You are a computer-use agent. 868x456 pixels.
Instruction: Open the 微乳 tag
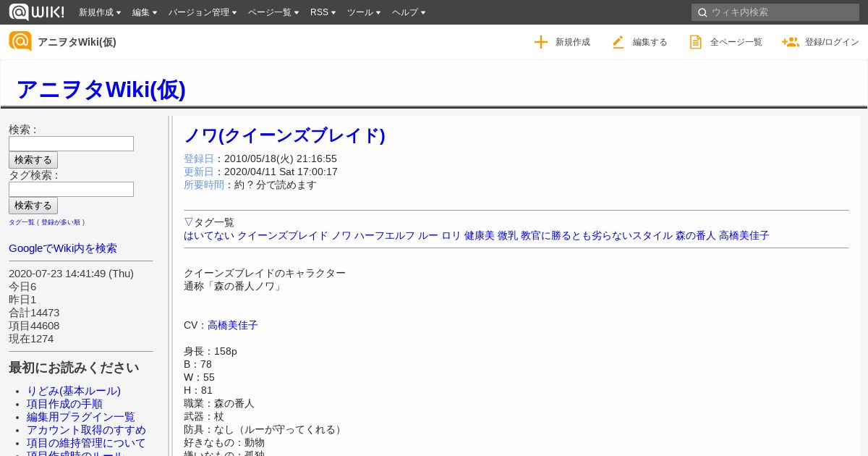coord(508,235)
